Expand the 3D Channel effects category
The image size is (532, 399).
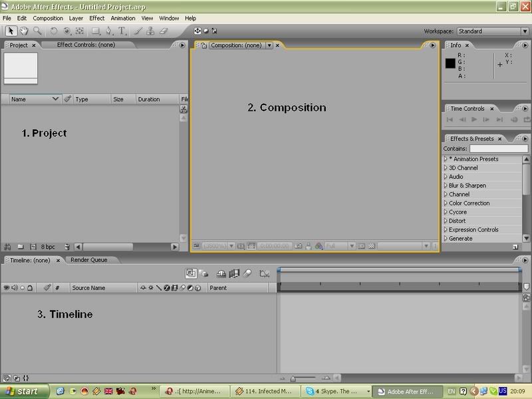pyautogui.click(x=446, y=168)
